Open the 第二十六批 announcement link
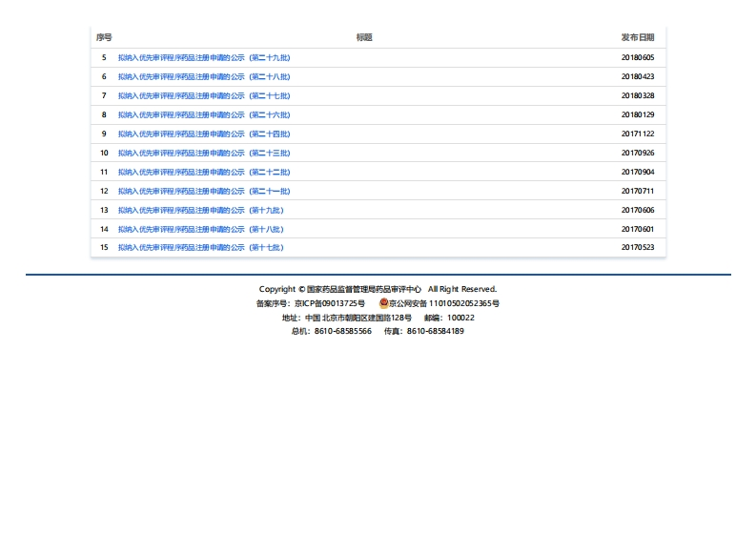Viewport: 756px width, 535px height. [204, 115]
